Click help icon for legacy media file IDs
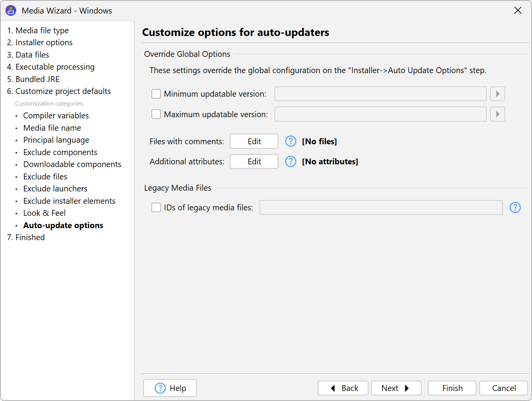Image resolution: width=532 pixels, height=401 pixels. 515,208
